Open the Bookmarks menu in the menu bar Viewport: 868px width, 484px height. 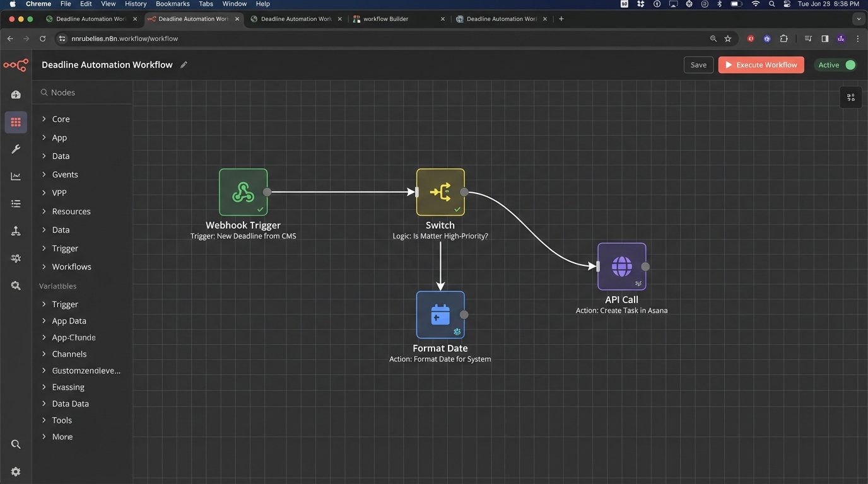click(x=172, y=4)
